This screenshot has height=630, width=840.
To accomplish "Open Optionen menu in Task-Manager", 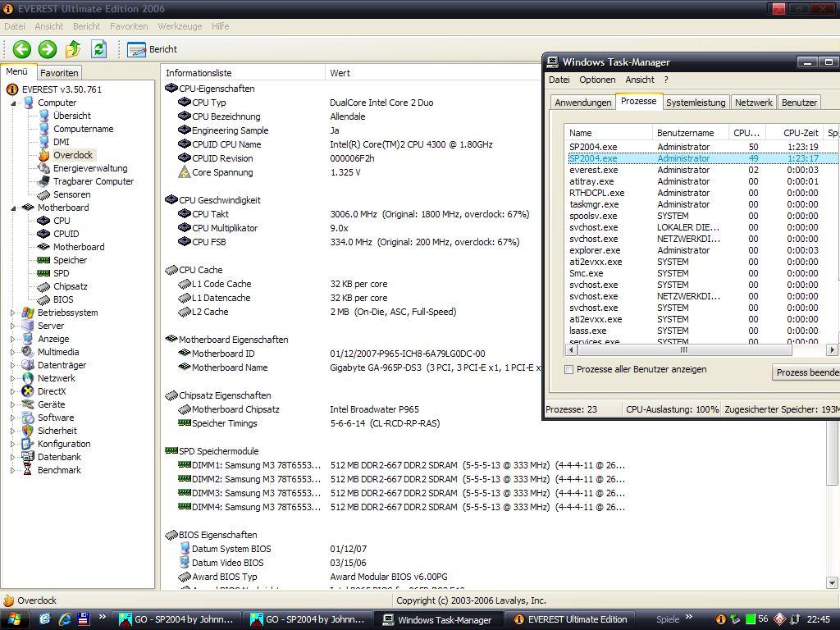I will tap(597, 80).
